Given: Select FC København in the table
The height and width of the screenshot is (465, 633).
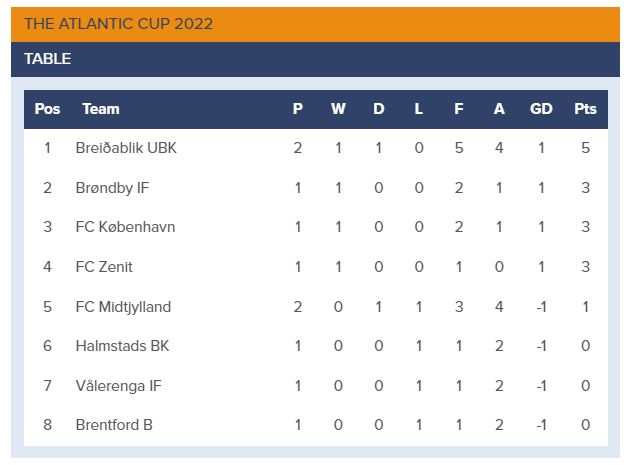Looking at the screenshot, I should (x=125, y=227).
